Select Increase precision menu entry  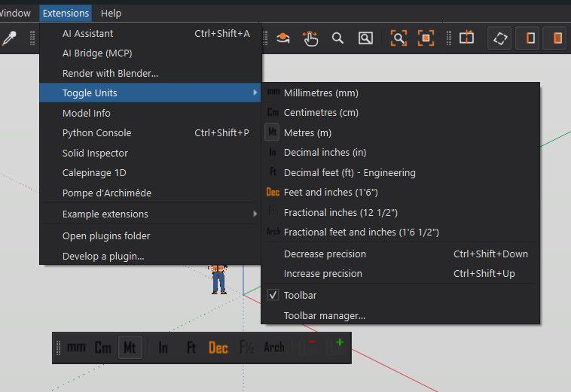400,273
